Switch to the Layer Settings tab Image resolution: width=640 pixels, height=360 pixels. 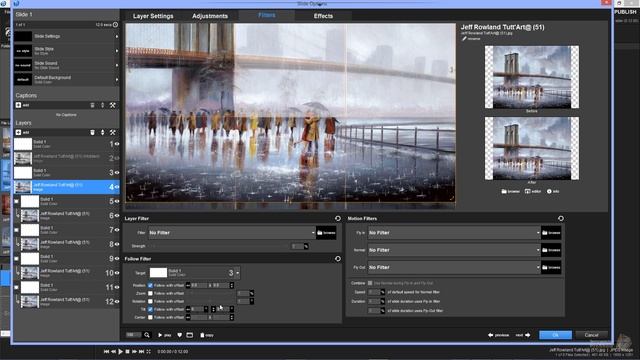click(x=153, y=16)
